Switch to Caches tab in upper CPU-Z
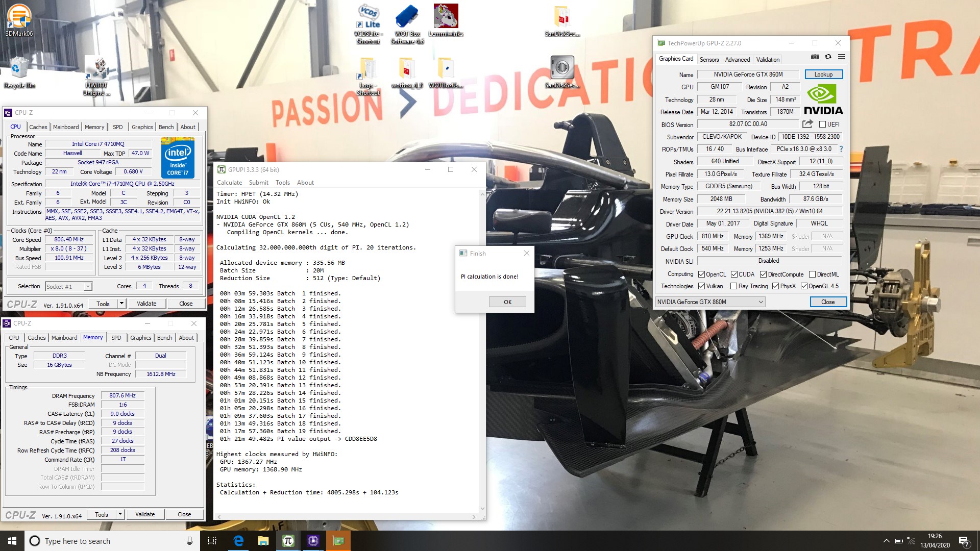Image resolution: width=980 pixels, height=551 pixels. click(x=38, y=127)
